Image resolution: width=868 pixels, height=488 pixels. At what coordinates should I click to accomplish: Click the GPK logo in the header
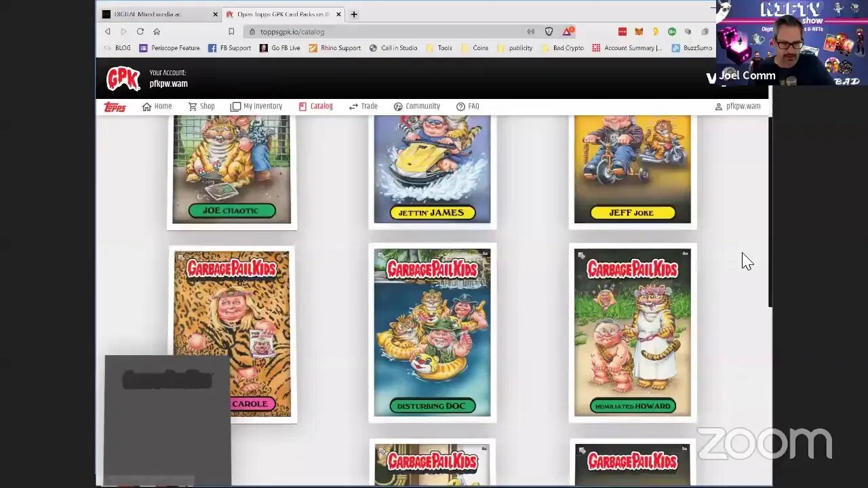pos(123,79)
